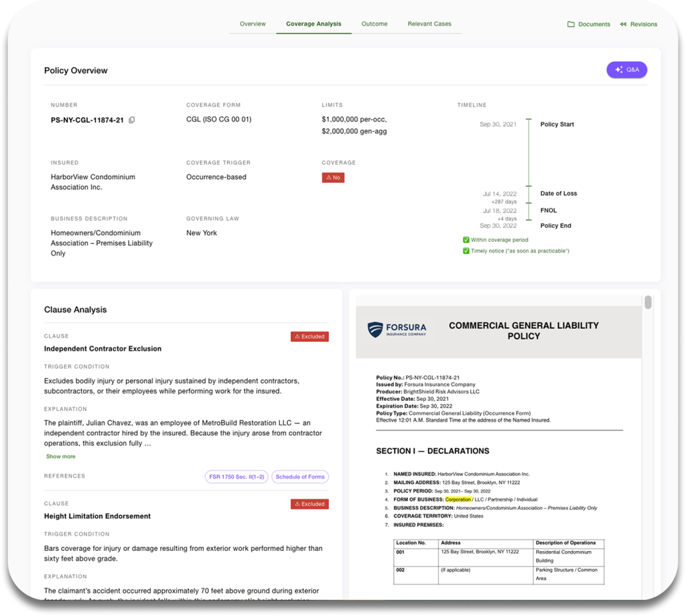Switch to the Overview tab

[253, 24]
